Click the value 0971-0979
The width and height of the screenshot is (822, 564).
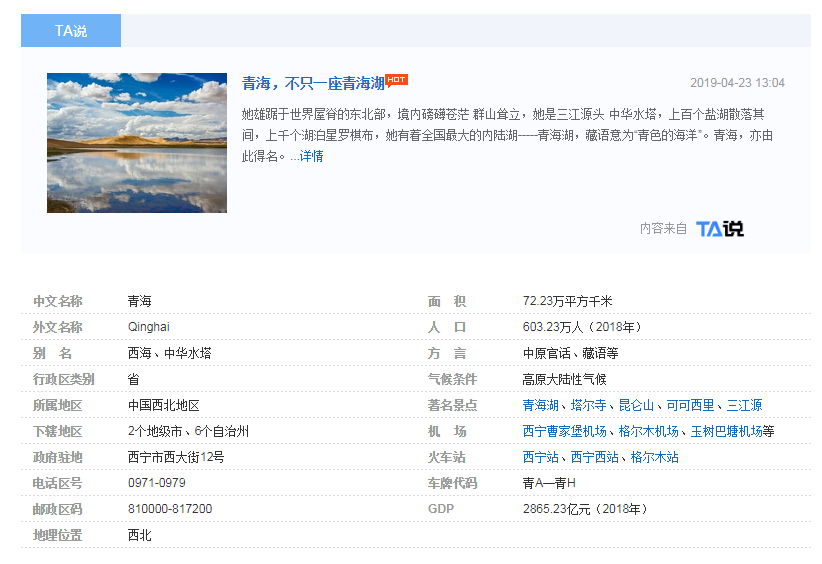157,483
